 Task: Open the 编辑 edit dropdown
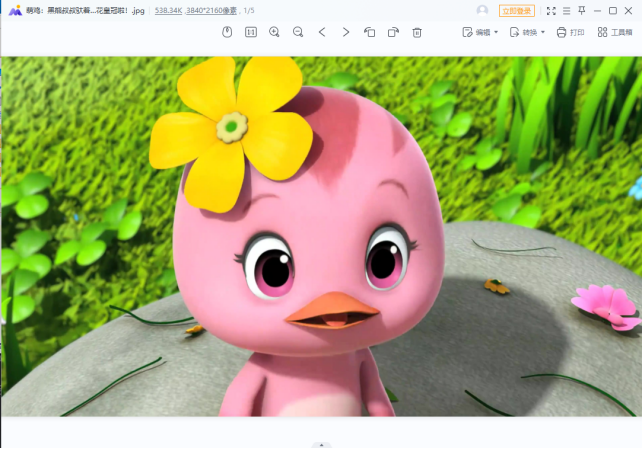[480, 32]
